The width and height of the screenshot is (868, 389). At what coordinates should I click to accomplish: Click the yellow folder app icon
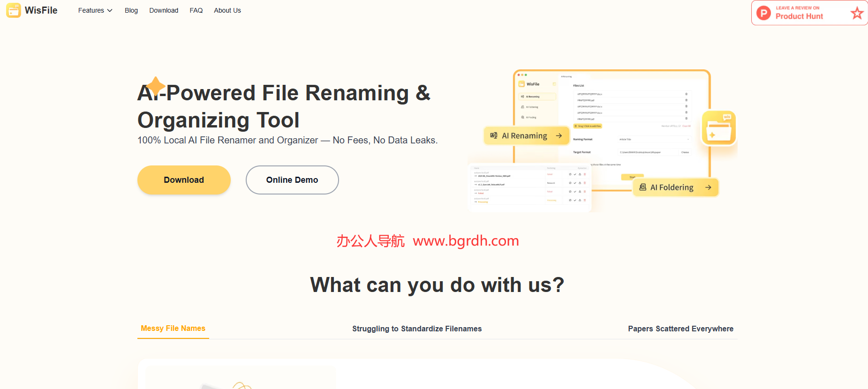tap(718, 127)
